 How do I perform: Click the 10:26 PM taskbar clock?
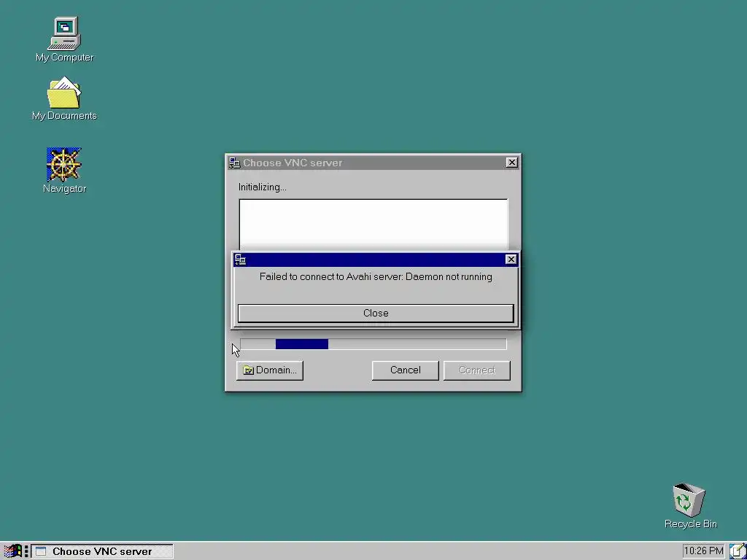[703, 551]
